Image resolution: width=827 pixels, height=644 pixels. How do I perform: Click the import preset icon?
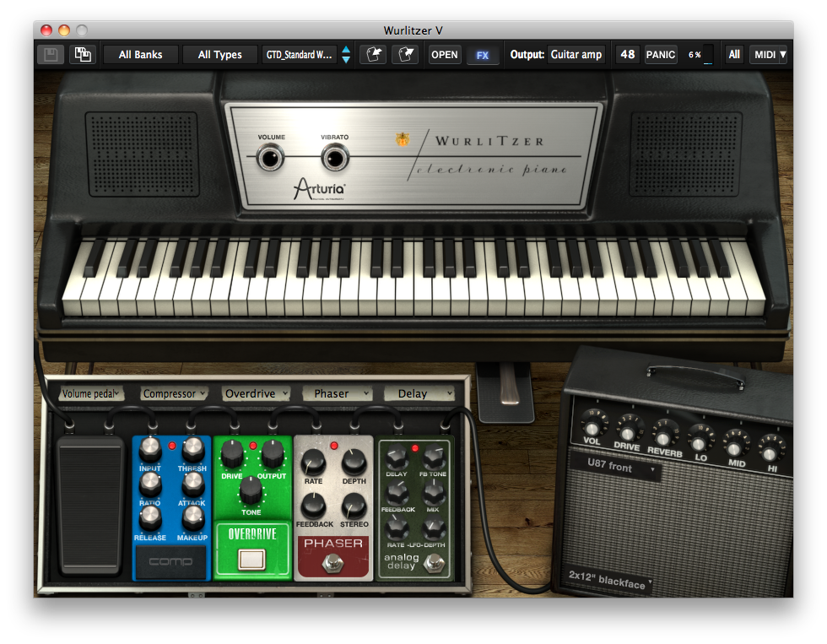tap(373, 54)
